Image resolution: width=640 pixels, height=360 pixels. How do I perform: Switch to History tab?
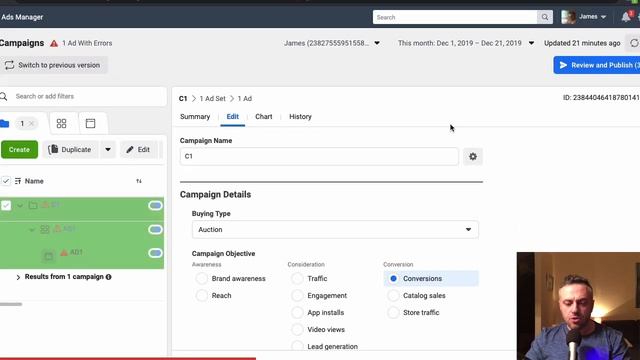pyautogui.click(x=300, y=117)
